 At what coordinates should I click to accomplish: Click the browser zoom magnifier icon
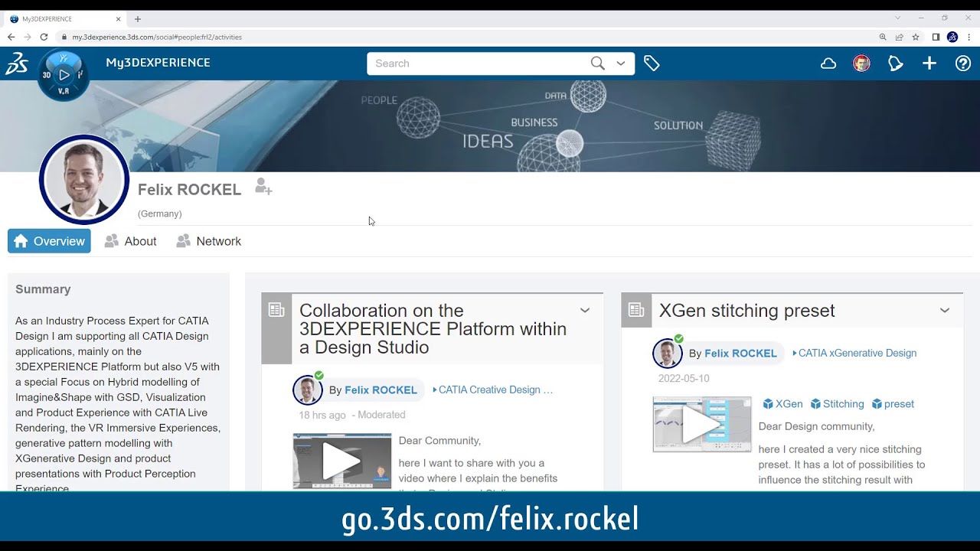883,37
